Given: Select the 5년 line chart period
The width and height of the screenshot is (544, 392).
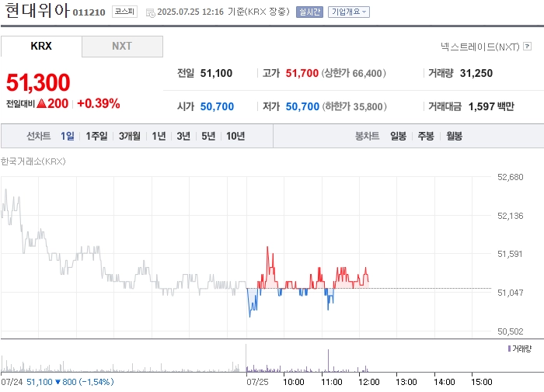Looking at the screenshot, I should point(208,136).
